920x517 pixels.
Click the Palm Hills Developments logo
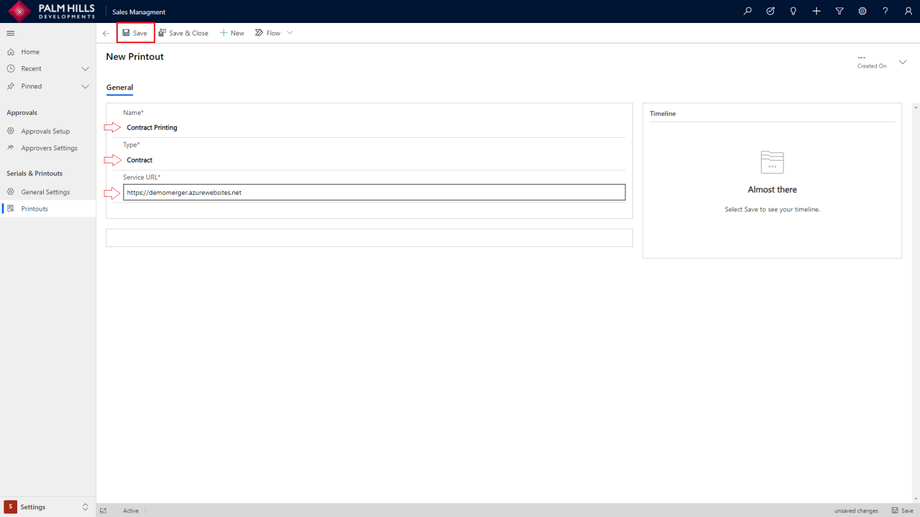[x=51, y=11]
